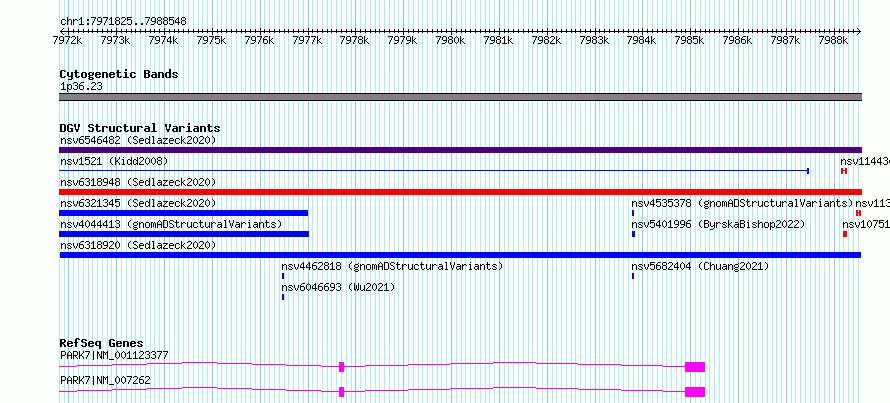Open the DGV Structural Variants track heading
The width and height of the screenshot is (890, 403).
(140, 128)
